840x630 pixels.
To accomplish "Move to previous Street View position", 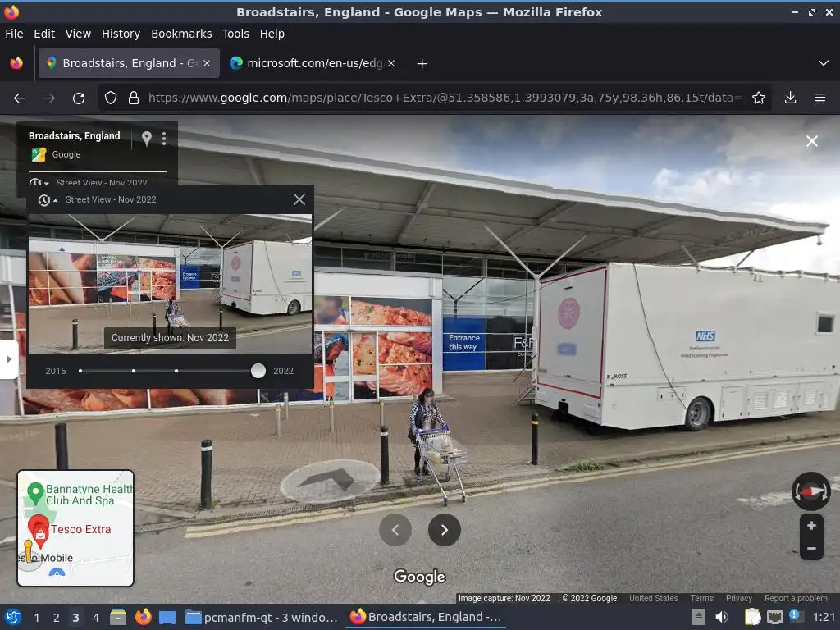I will point(395,530).
